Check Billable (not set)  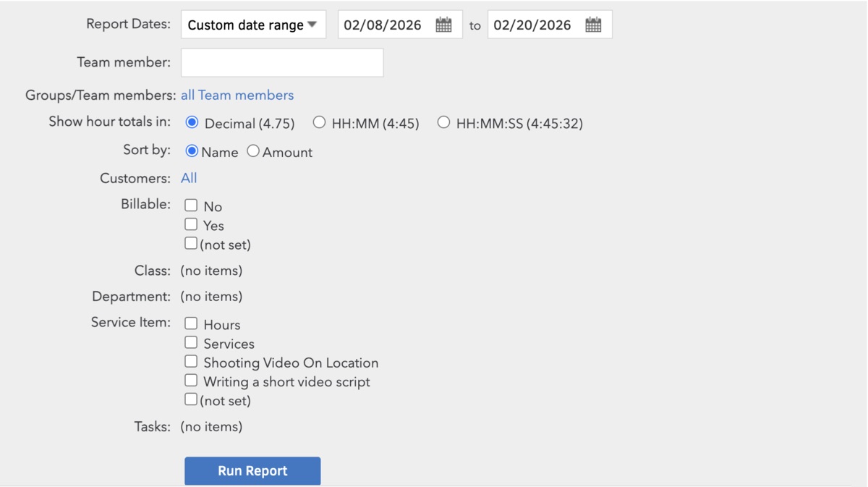[x=190, y=242]
